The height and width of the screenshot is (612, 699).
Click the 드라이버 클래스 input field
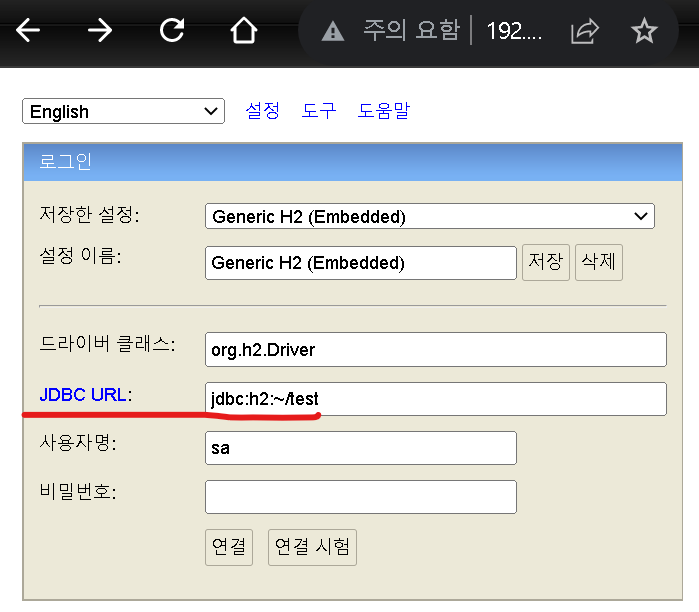tap(436, 349)
